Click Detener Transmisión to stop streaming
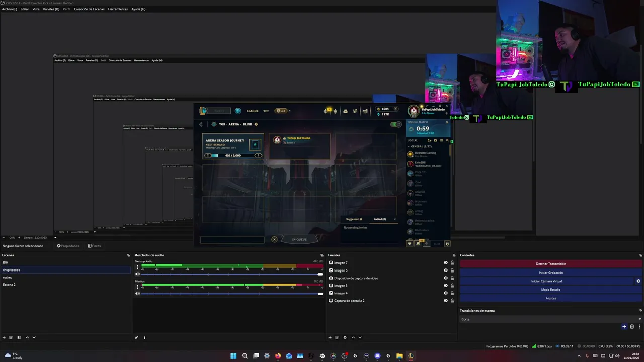 (551, 264)
